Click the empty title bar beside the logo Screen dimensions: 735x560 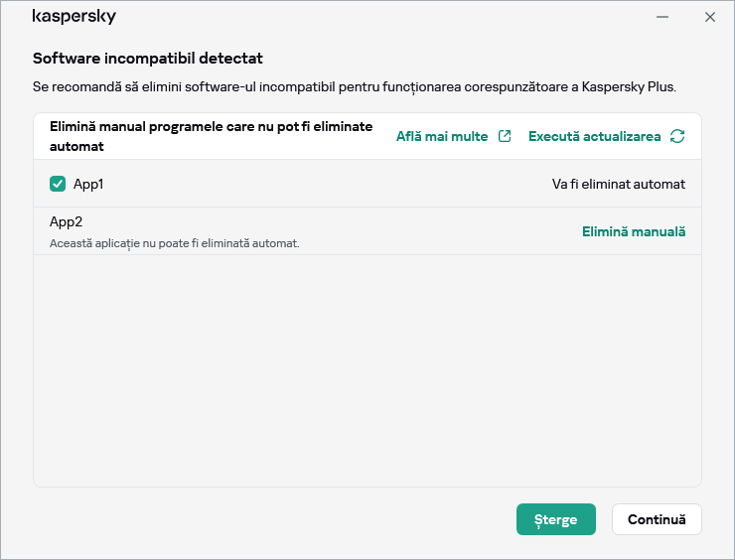[x=377, y=17]
